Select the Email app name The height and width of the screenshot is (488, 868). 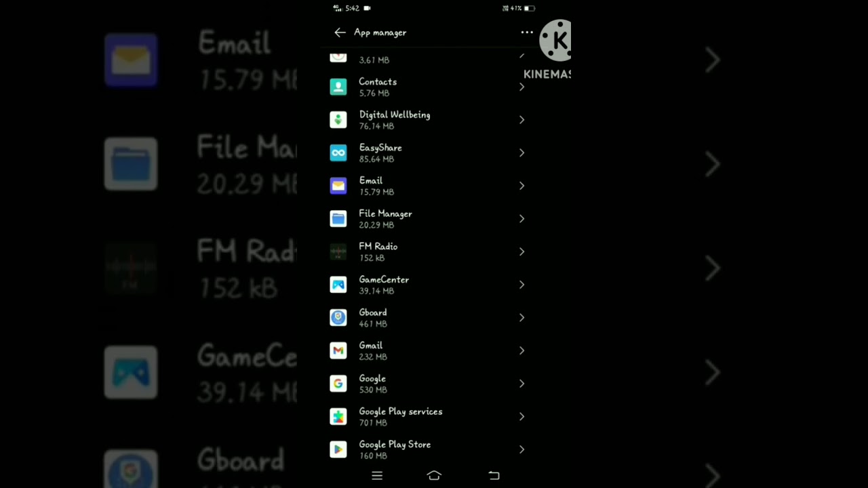371,180
